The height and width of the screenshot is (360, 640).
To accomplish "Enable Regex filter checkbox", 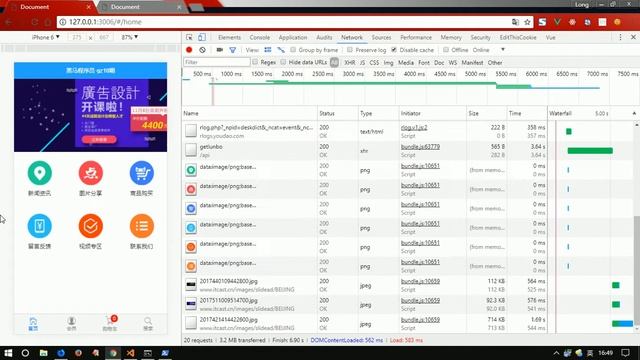I will point(255,62).
